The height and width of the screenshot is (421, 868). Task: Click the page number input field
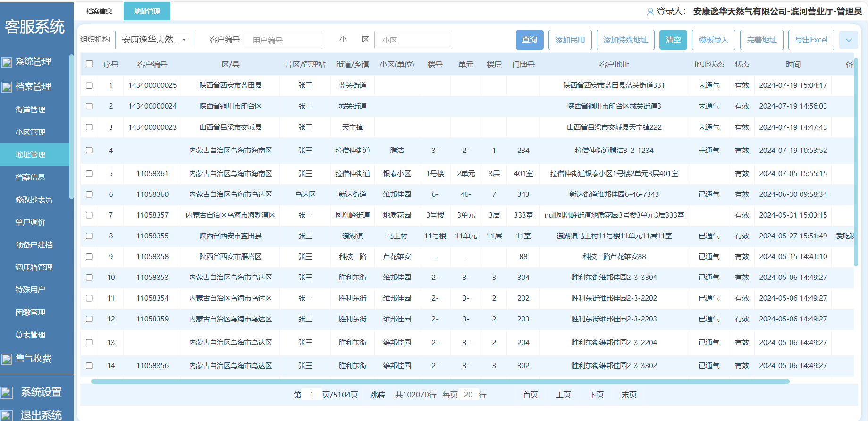tap(312, 395)
